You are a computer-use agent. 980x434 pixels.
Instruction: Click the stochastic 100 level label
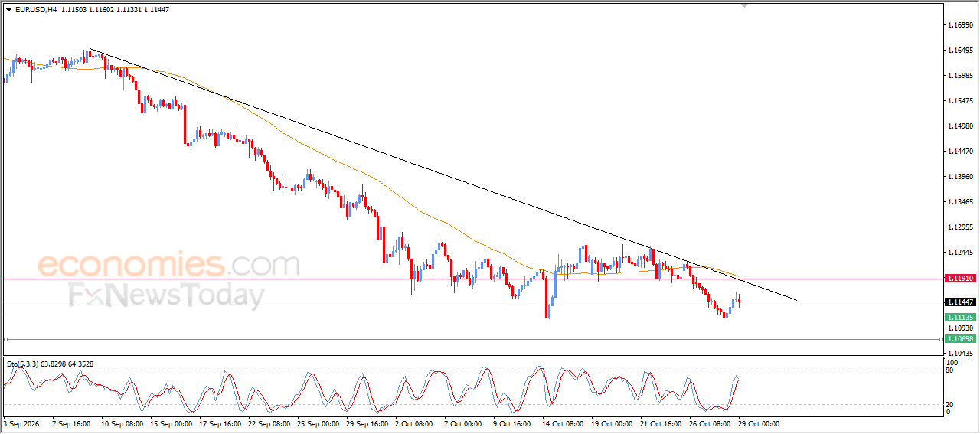(952, 362)
